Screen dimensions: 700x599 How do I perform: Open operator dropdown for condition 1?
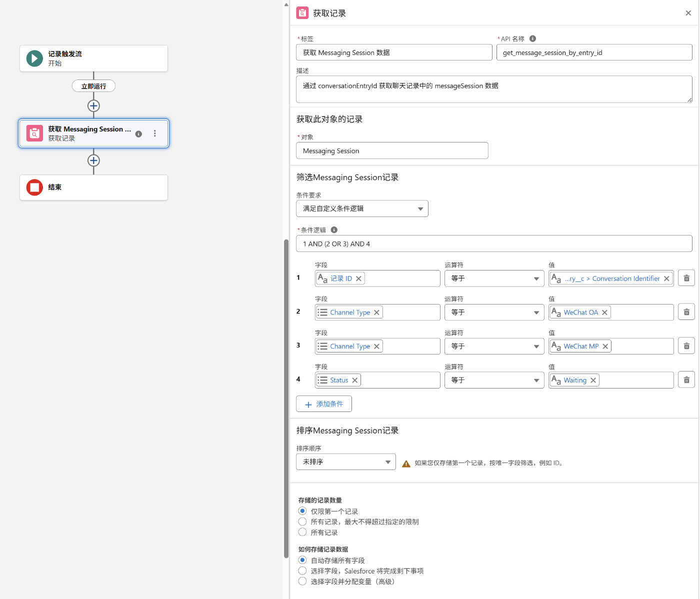494,278
